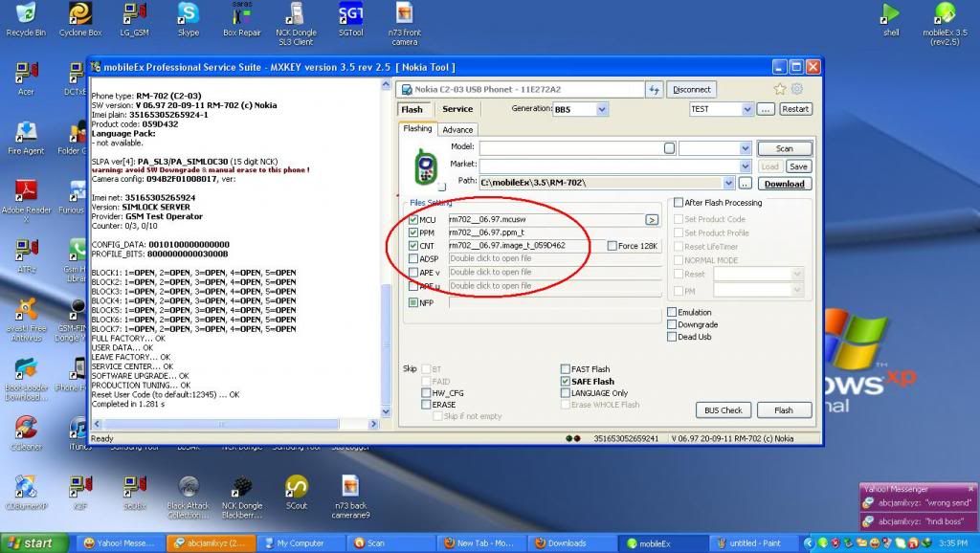Open the gear settings icon in mobileEx

(x=797, y=89)
